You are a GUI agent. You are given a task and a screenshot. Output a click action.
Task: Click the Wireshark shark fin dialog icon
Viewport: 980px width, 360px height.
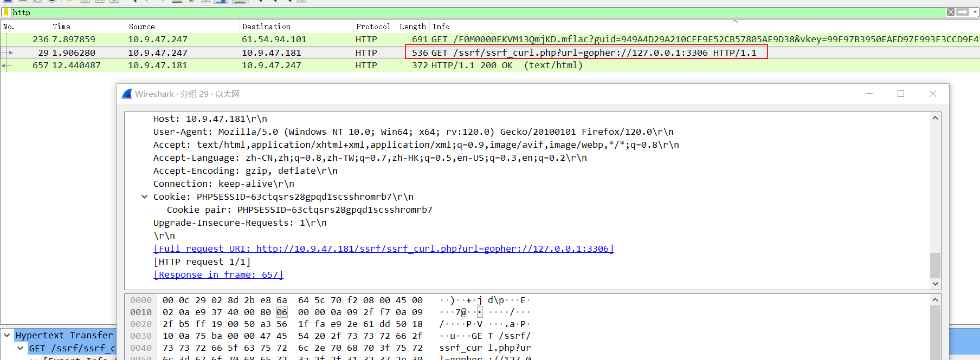(x=127, y=94)
